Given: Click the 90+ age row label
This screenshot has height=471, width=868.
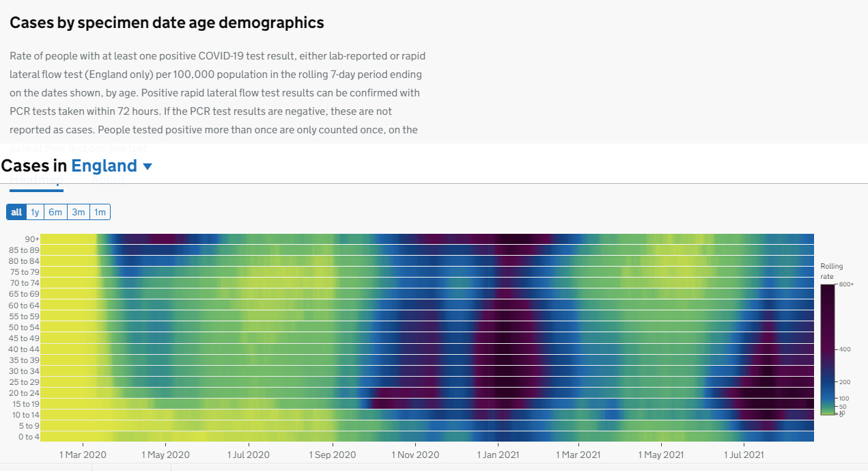Looking at the screenshot, I should pyautogui.click(x=31, y=239).
